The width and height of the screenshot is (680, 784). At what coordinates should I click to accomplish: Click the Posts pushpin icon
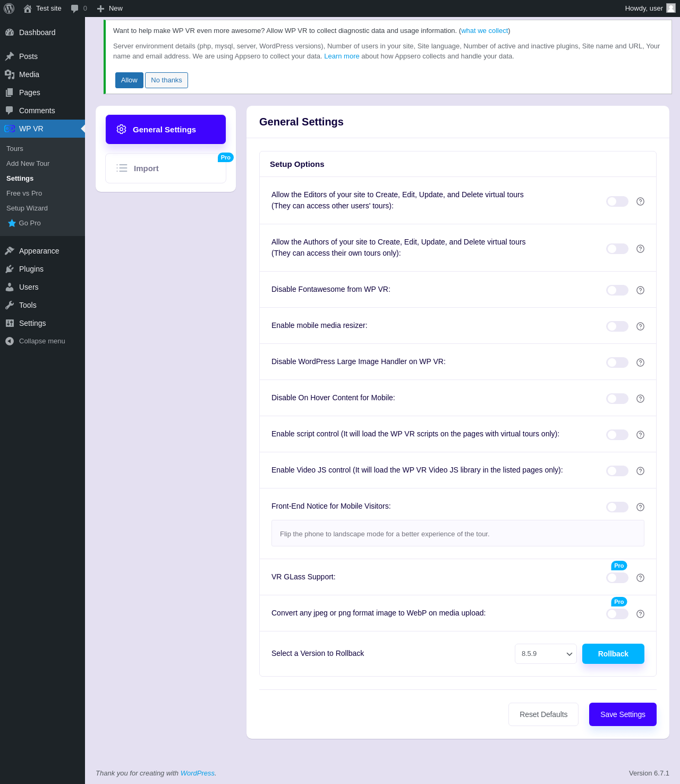(10, 56)
